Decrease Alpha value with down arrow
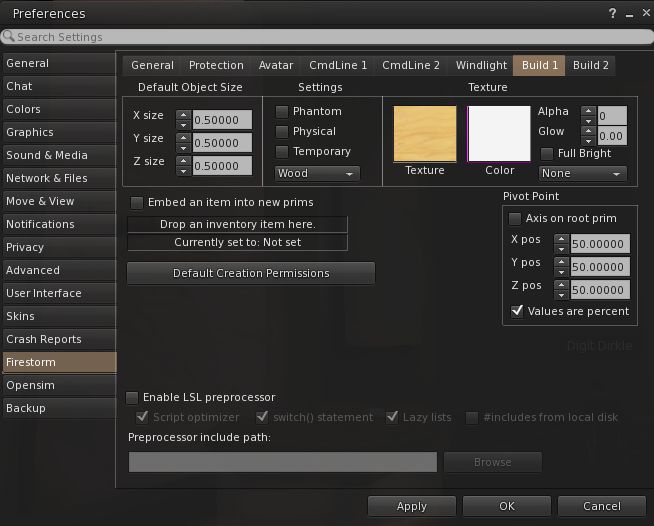This screenshot has width=654, height=526. [x=589, y=121]
